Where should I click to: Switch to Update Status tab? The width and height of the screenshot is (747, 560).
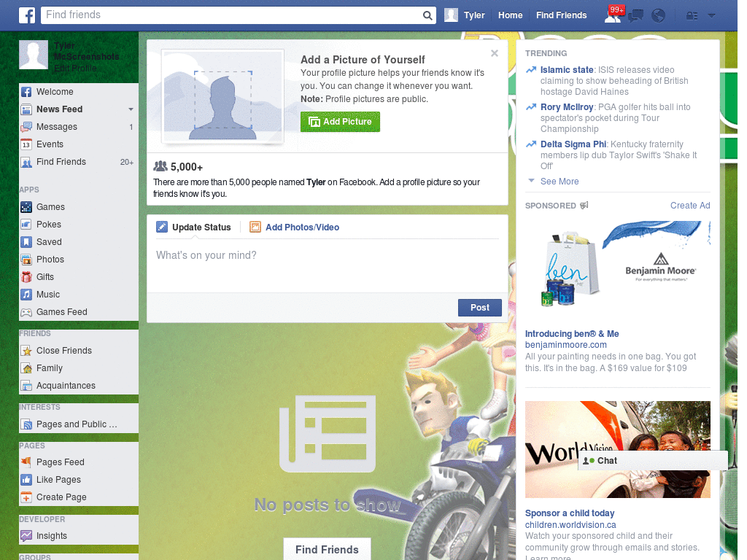coord(193,227)
